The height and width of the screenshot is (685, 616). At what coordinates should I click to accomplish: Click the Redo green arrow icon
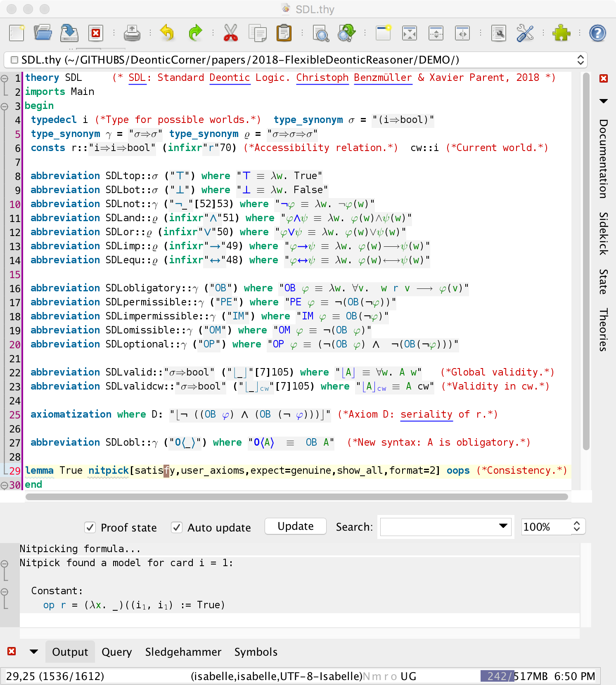click(195, 33)
